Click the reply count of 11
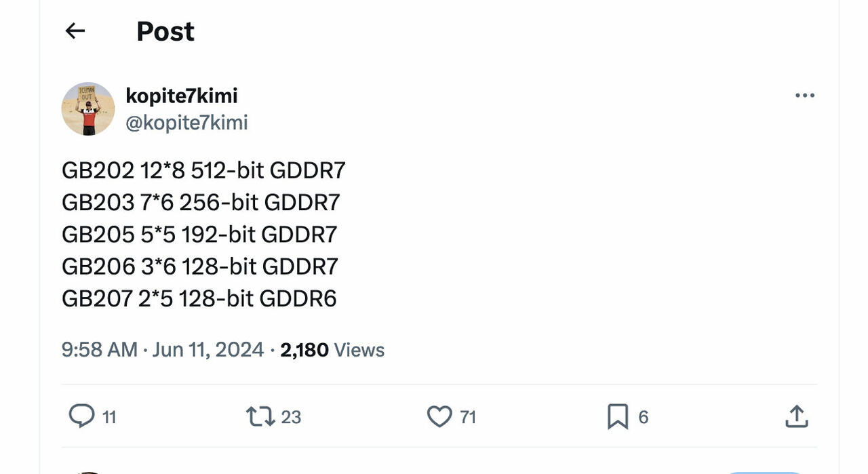 [x=109, y=417]
